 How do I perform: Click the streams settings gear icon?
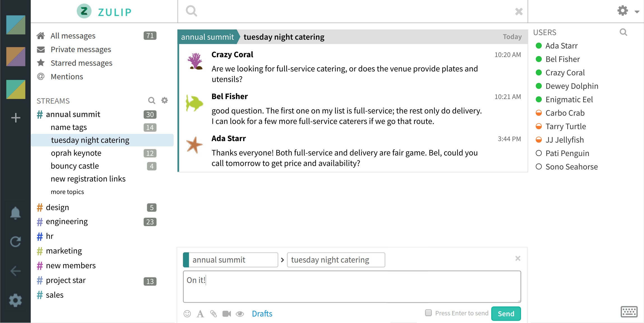[x=164, y=100]
